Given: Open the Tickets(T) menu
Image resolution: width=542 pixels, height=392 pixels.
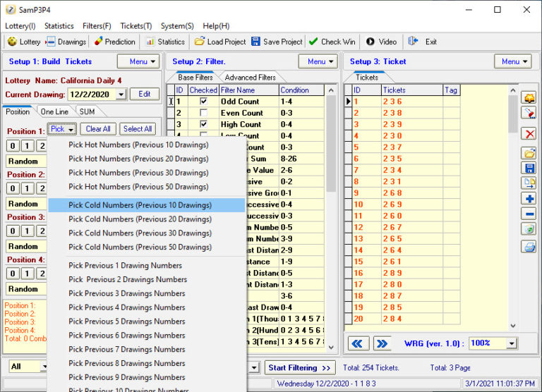Looking at the screenshot, I should (135, 26).
